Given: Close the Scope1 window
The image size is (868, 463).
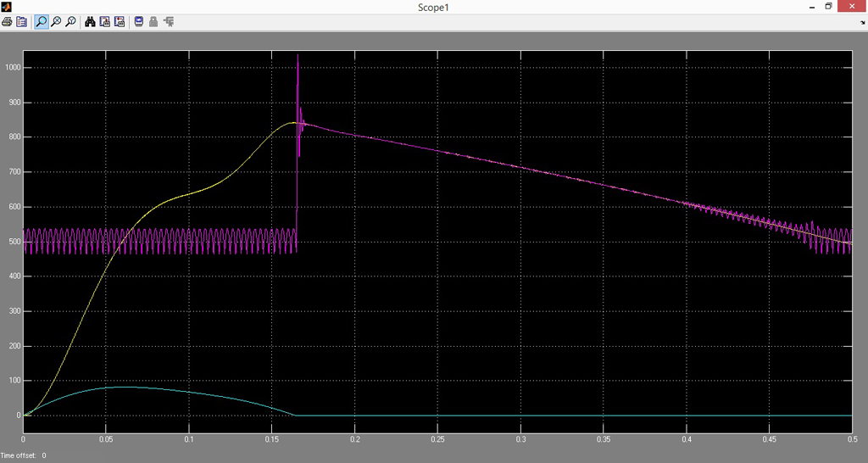Looking at the screenshot, I should click(x=853, y=7).
